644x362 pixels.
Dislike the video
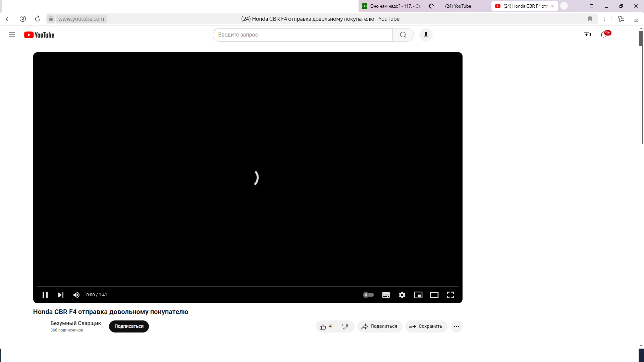[345, 326]
